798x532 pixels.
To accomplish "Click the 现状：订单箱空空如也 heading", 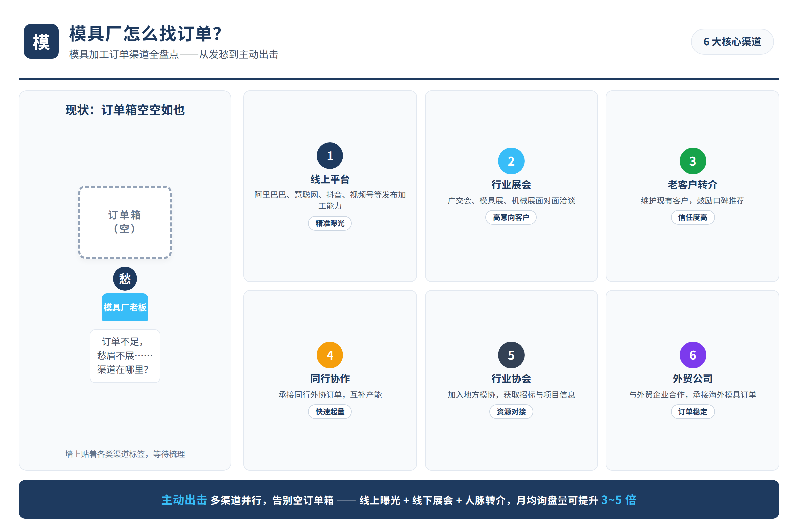I will [x=125, y=110].
